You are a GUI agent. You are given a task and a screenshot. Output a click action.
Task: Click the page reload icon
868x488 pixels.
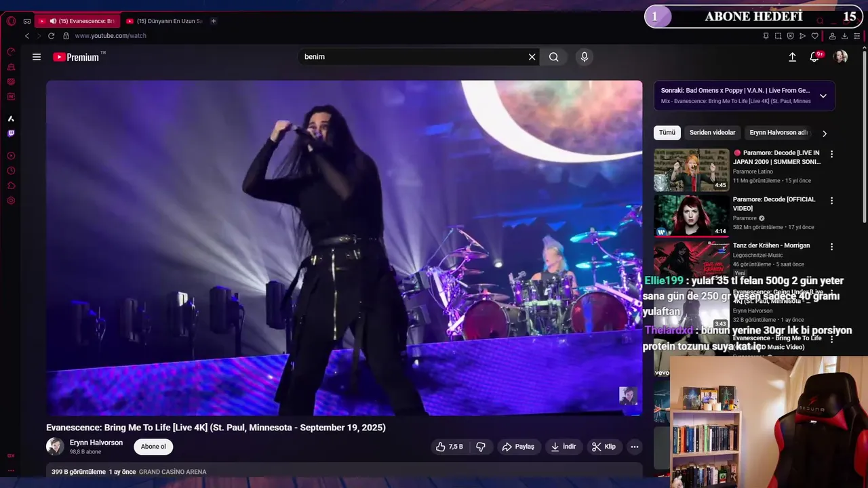[x=51, y=36]
